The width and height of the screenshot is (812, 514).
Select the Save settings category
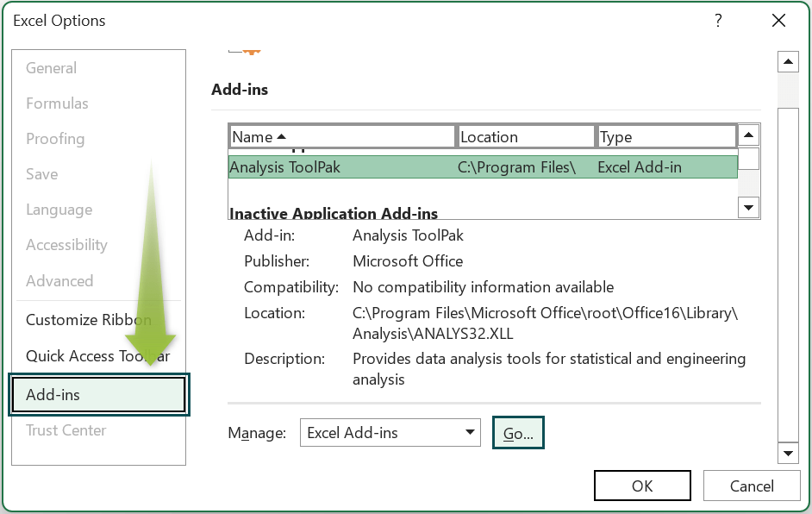pos(41,174)
